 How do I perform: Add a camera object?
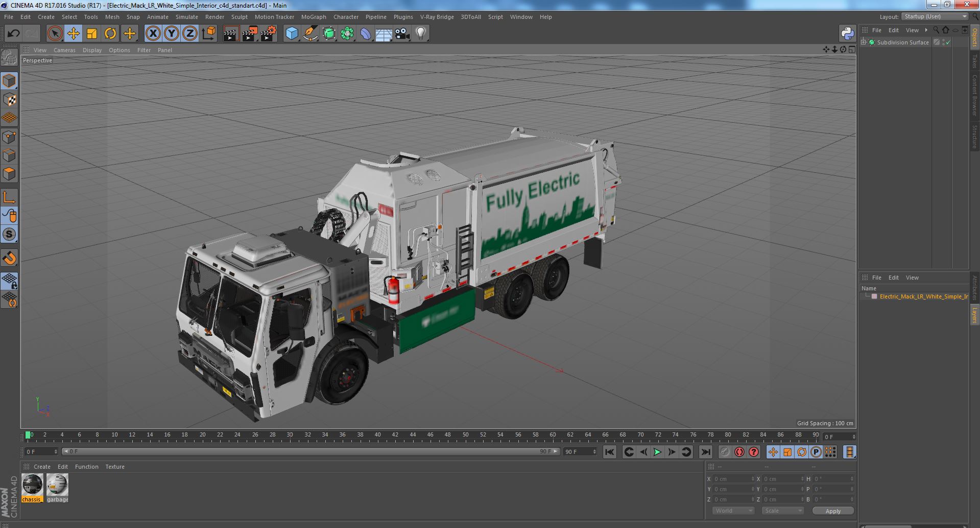402,34
